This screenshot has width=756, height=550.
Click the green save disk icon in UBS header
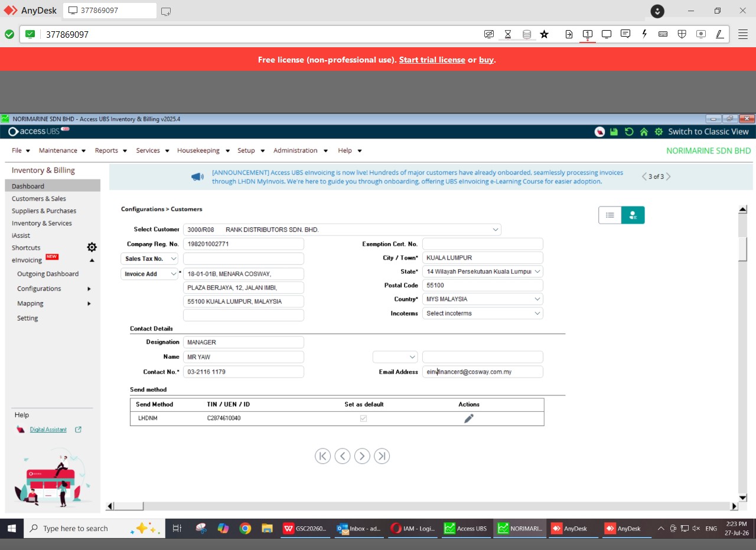(614, 132)
